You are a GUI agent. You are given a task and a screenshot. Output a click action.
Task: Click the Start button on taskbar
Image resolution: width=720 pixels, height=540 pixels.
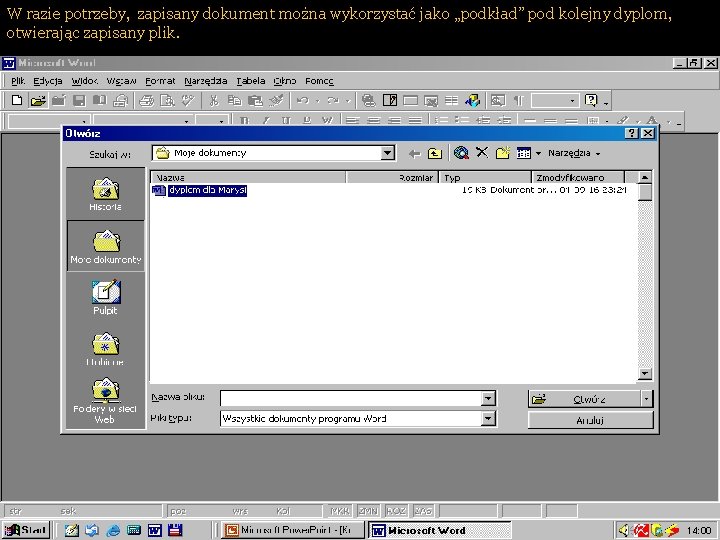tap(26, 529)
